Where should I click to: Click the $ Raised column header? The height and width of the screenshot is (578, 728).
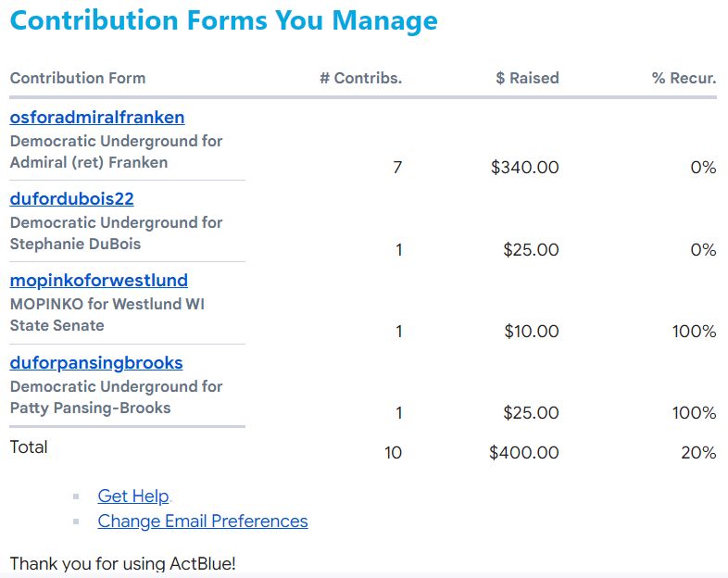click(x=527, y=79)
